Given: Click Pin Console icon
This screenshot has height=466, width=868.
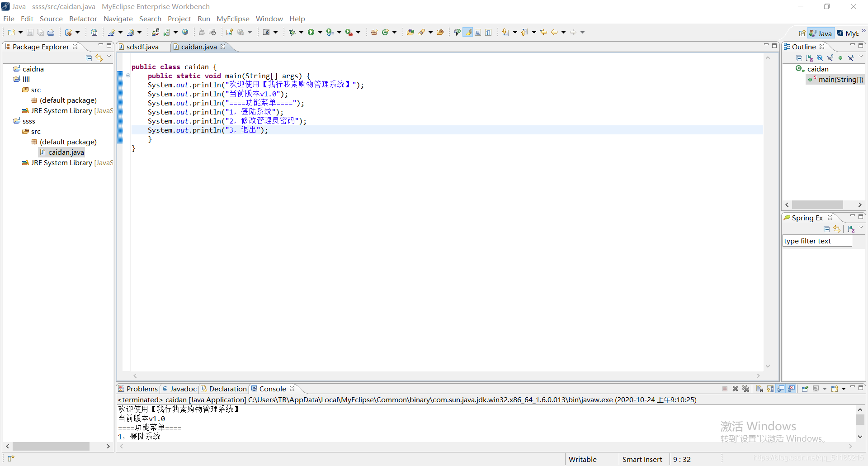Looking at the screenshot, I should coord(805,389).
